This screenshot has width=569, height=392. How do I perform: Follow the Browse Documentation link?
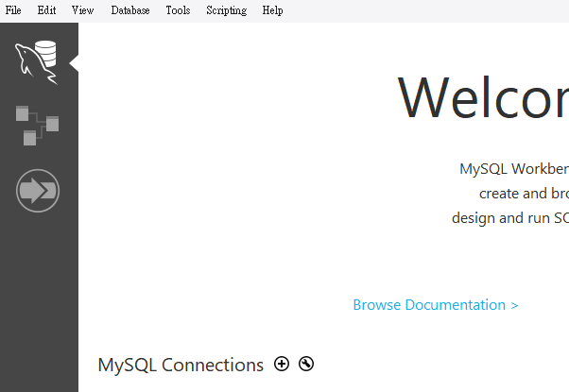tap(436, 305)
